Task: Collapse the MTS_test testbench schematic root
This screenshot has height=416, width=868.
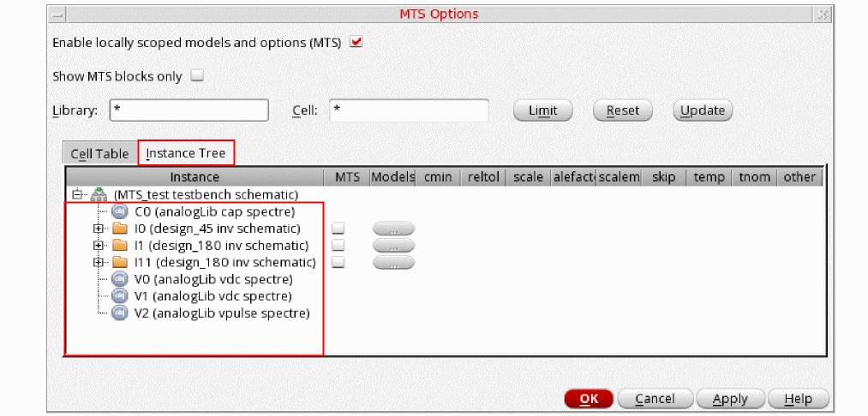Action: click(77, 194)
